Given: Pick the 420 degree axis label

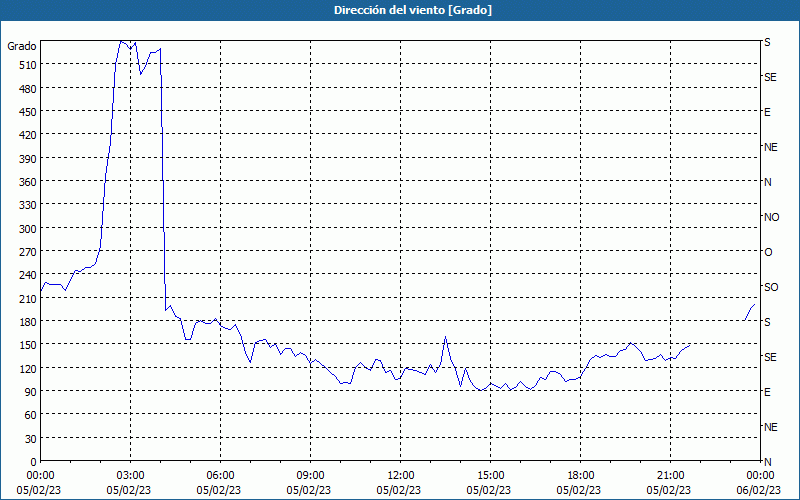Looking at the screenshot, I should (x=28, y=135).
